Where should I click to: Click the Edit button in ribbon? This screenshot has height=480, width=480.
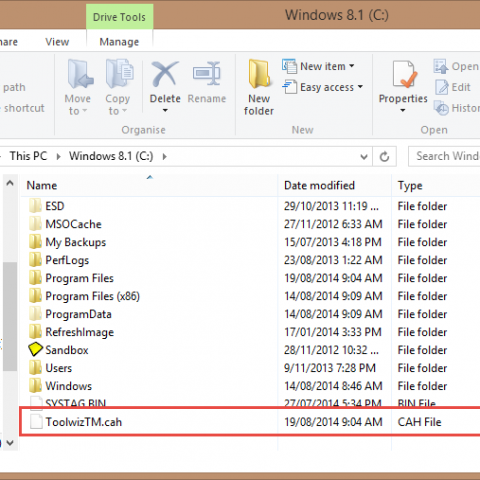453,87
